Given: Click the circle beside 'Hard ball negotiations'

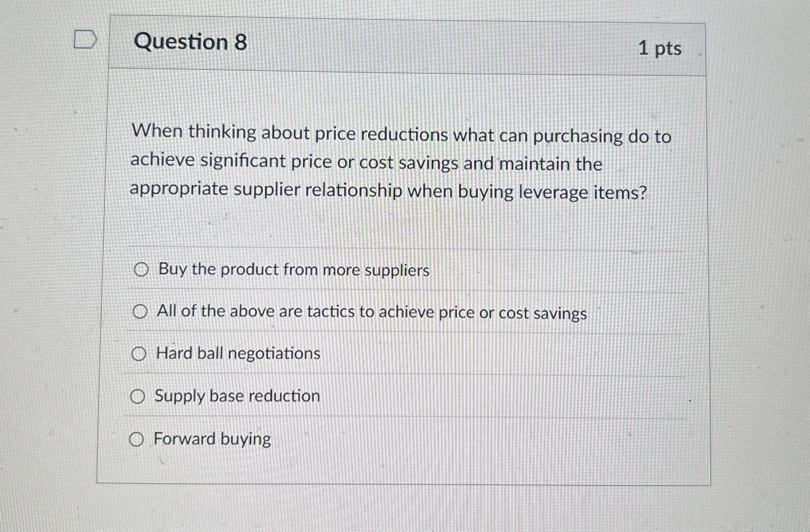Looking at the screenshot, I should 139,354.
